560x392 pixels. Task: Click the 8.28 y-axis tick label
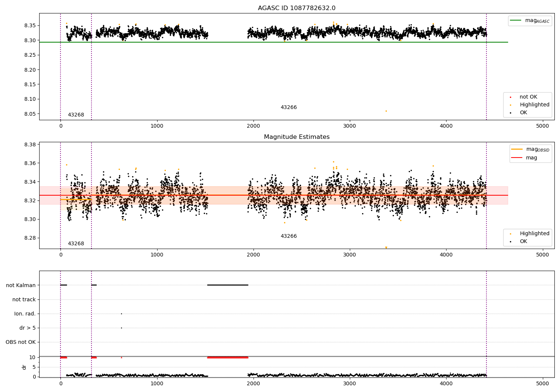coord(30,238)
